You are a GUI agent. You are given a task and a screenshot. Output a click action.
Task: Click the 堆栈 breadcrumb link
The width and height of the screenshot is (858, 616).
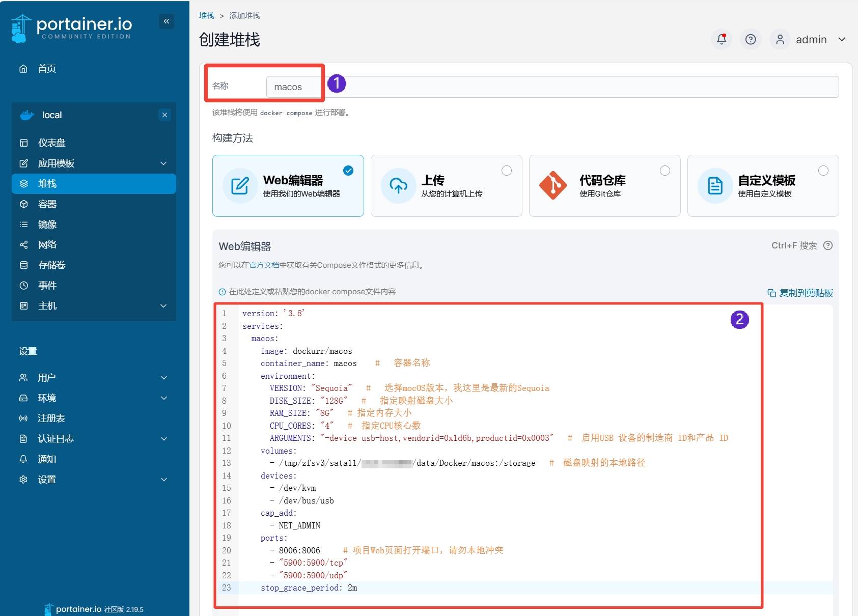click(207, 16)
